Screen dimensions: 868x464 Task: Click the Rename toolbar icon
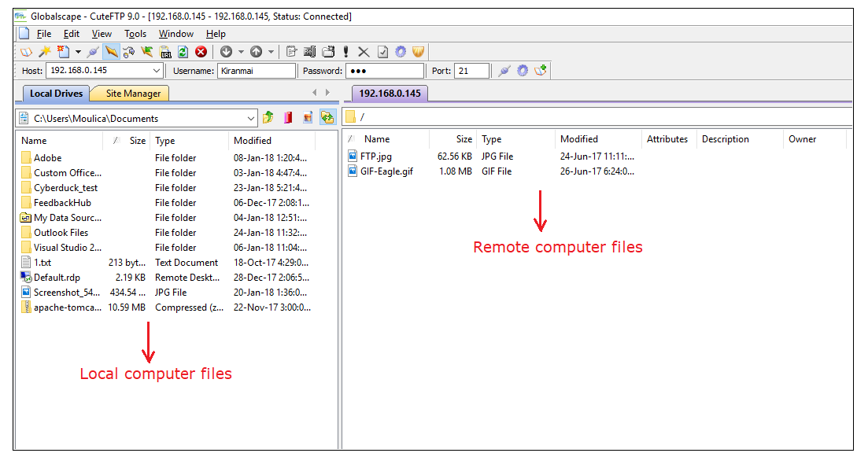click(310, 52)
